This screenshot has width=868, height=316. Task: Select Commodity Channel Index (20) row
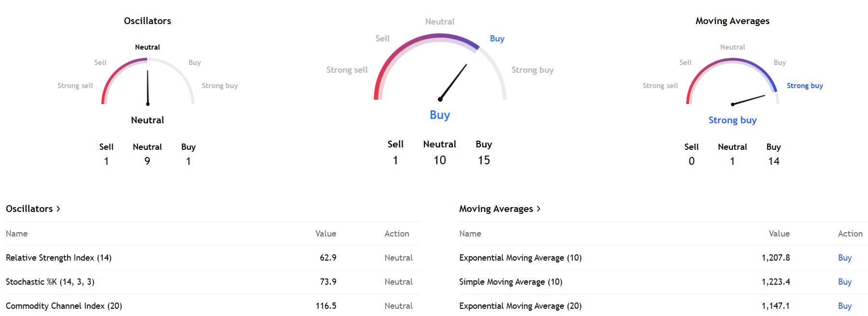click(x=64, y=306)
